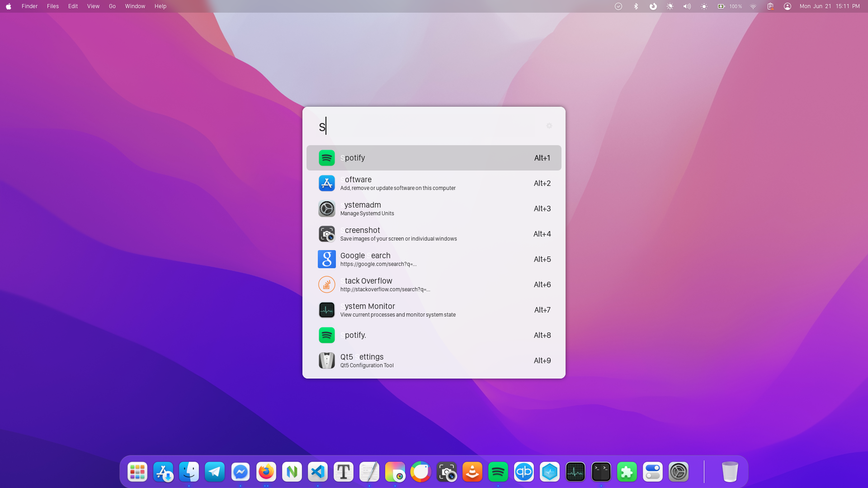
Task: Click the Stack Overflow icon in results
Action: pos(326,284)
